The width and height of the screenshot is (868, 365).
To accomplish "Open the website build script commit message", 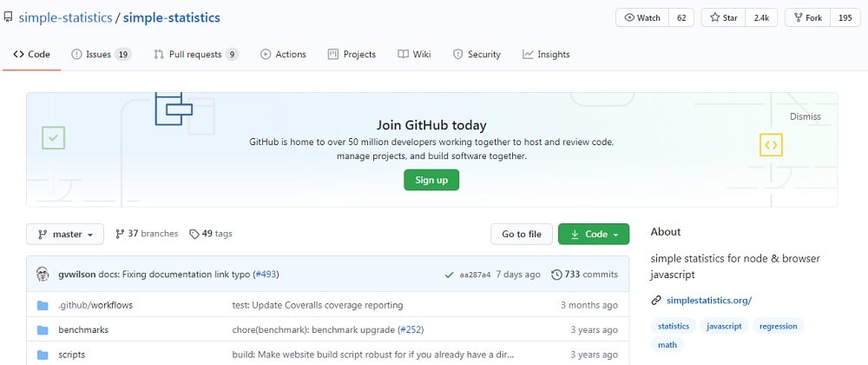I will point(372,355).
